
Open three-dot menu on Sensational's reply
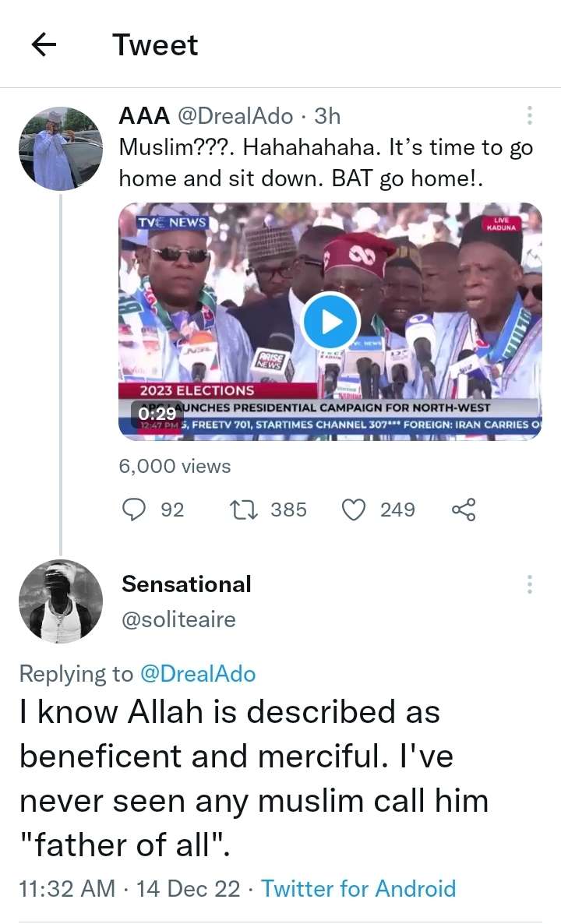click(530, 584)
